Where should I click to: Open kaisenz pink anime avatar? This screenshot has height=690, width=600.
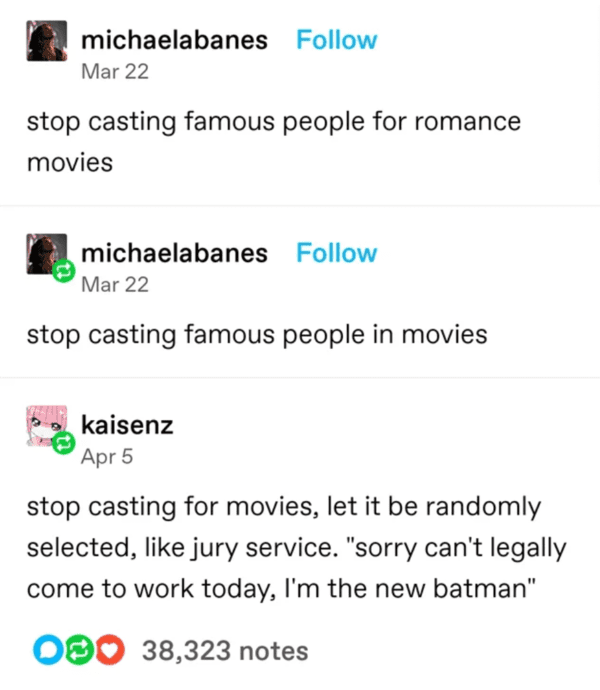click(47, 426)
